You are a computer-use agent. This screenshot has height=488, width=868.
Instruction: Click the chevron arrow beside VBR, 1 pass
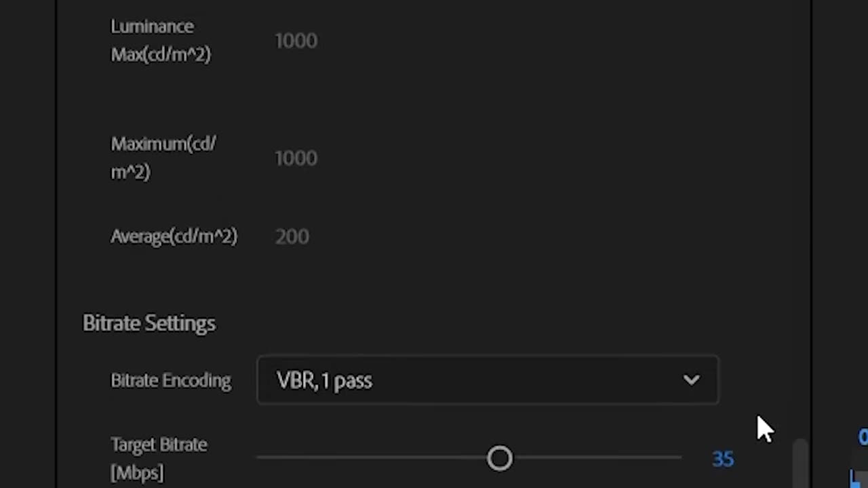click(691, 380)
